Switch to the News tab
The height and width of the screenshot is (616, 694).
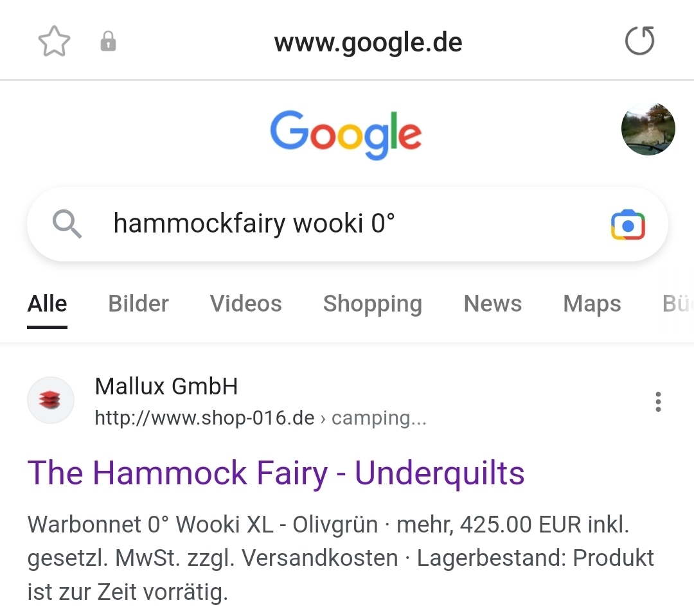click(493, 304)
